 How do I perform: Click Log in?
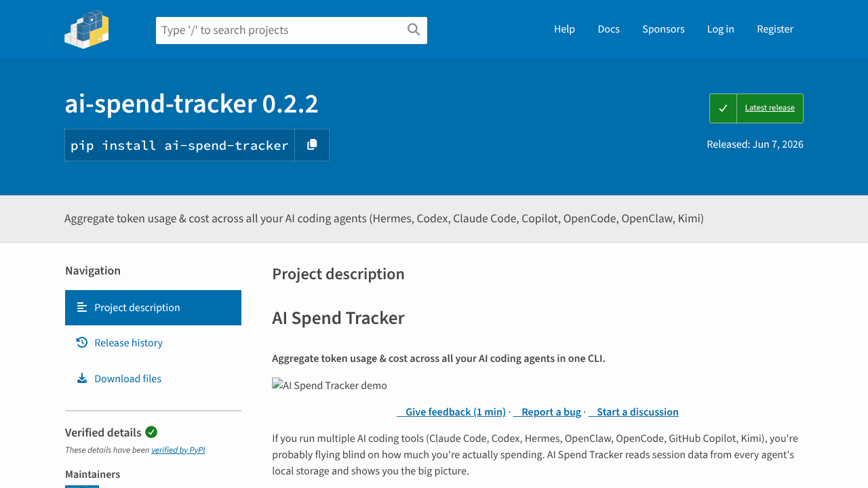[720, 29]
